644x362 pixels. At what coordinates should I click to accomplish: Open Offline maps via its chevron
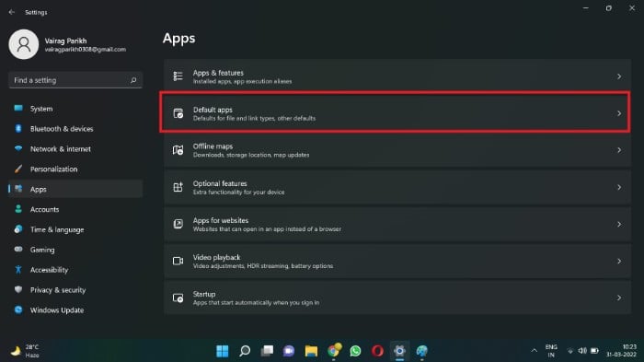619,150
